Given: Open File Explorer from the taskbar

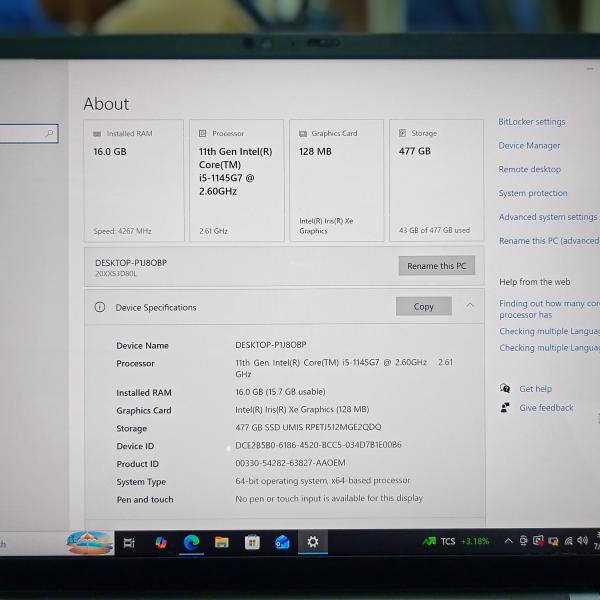Looking at the screenshot, I should (222, 542).
